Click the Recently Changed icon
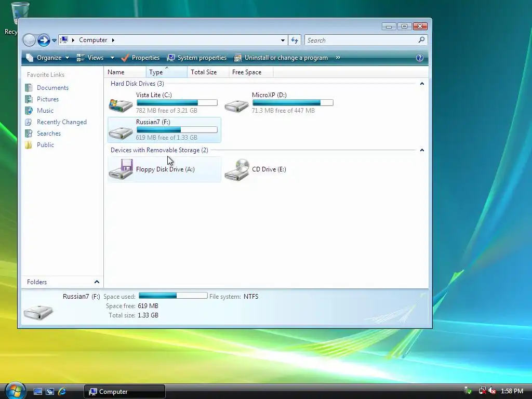 (29, 122)
